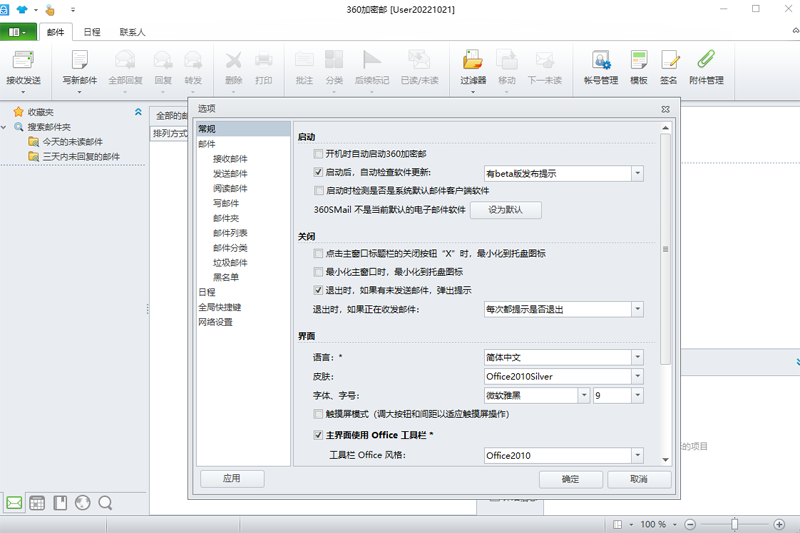Click the 写新邮件 compose icon
The width and height of the screenshot is (800, 533).
click(80, 60)
